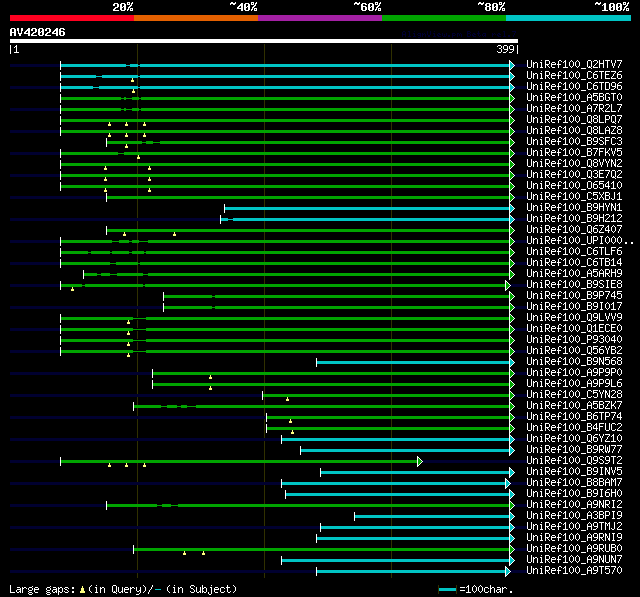
Task: Click the UniRef100_Q8LAZ8 label
Action: [x=574, y=131]
